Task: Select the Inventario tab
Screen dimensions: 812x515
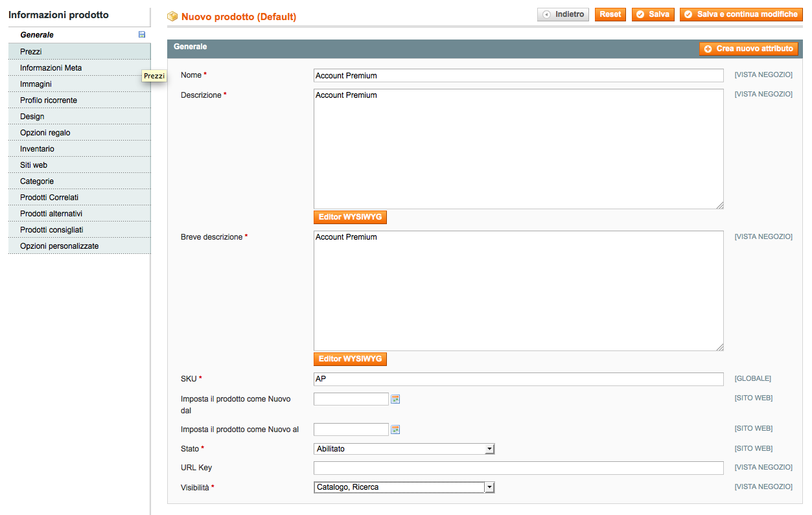Action: click(x=37, y=149)
